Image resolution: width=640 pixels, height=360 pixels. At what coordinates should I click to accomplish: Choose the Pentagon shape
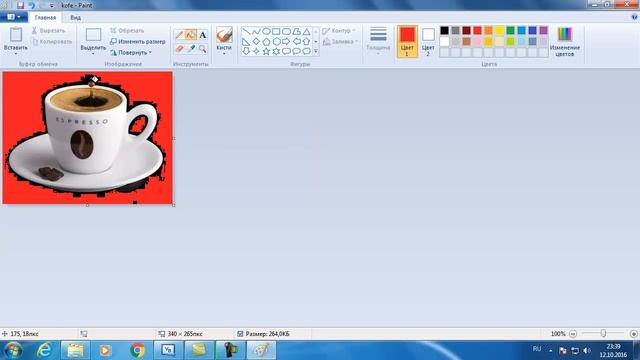click(x=266, y=42)
